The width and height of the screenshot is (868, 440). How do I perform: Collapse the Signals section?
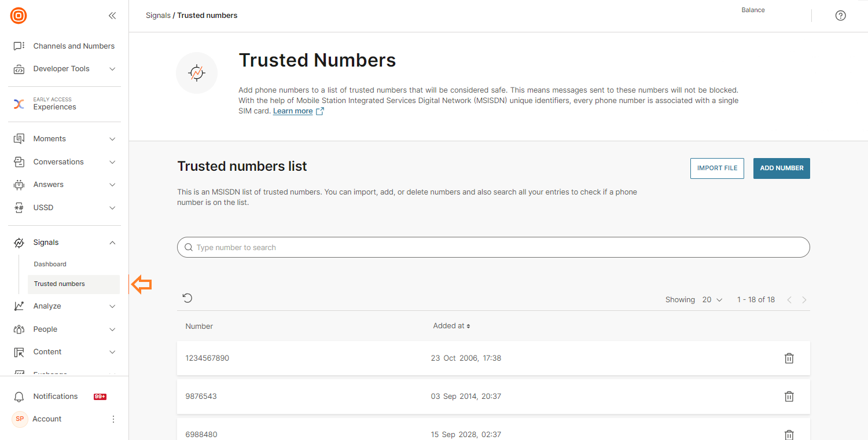[x=112, y=243]
